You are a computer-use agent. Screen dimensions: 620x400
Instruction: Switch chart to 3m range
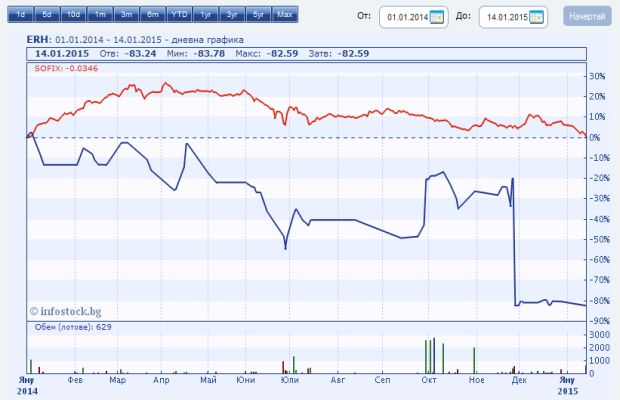[127, 15]
